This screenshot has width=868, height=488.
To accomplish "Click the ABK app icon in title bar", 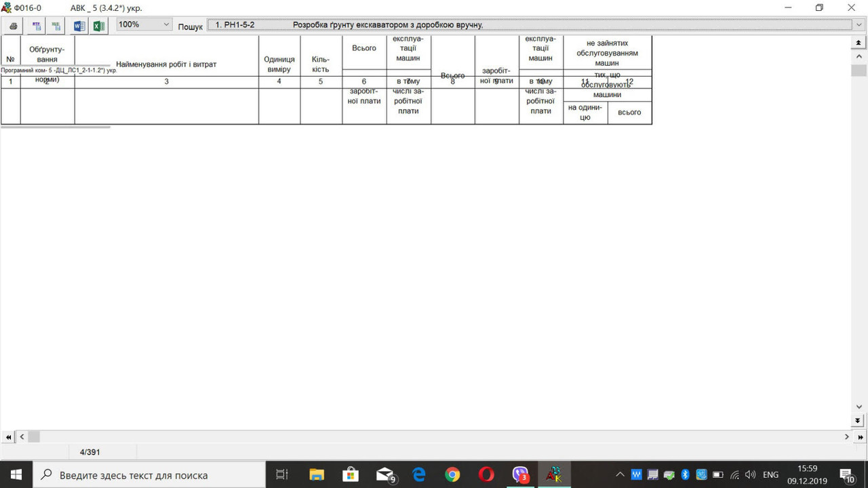I will point(7,7).
